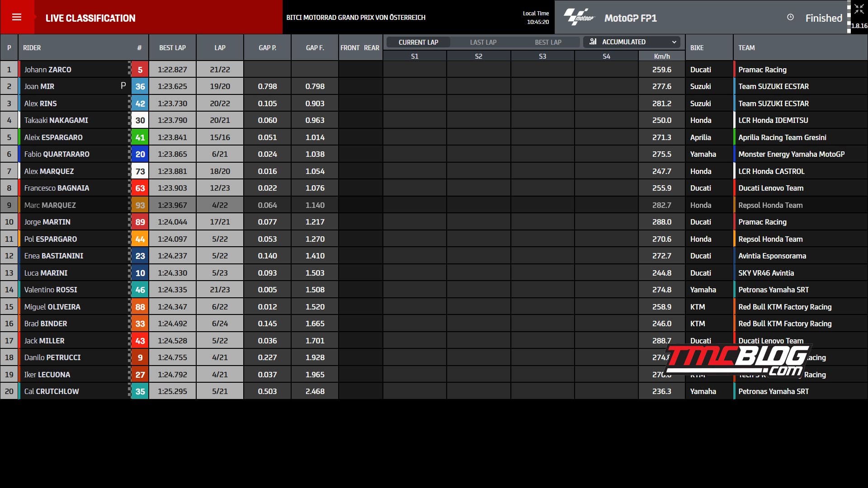The height and width of the screenshot is (488, 868).
Task: Click the session clock icon
Action: 790,17
